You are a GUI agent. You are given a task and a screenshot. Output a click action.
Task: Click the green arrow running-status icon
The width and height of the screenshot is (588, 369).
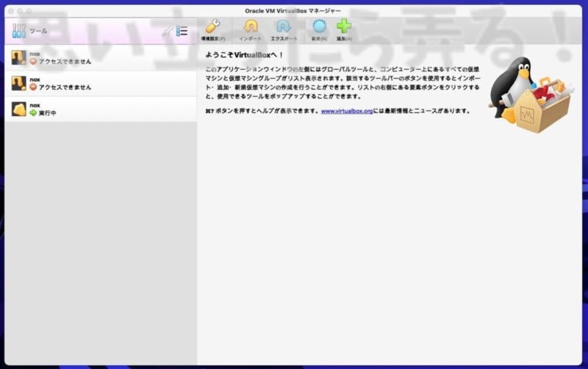[33, 113]
